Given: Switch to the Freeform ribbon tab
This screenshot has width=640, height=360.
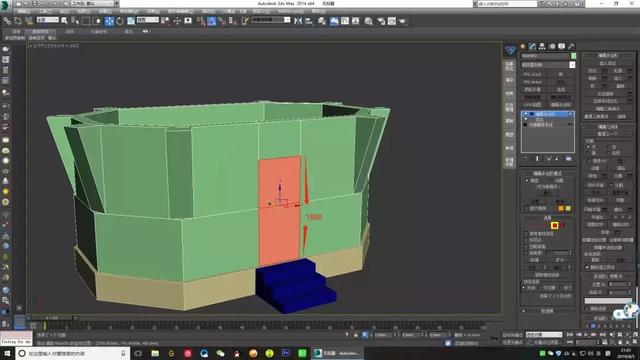Looking at the screenshot, I should pos(40,31).
